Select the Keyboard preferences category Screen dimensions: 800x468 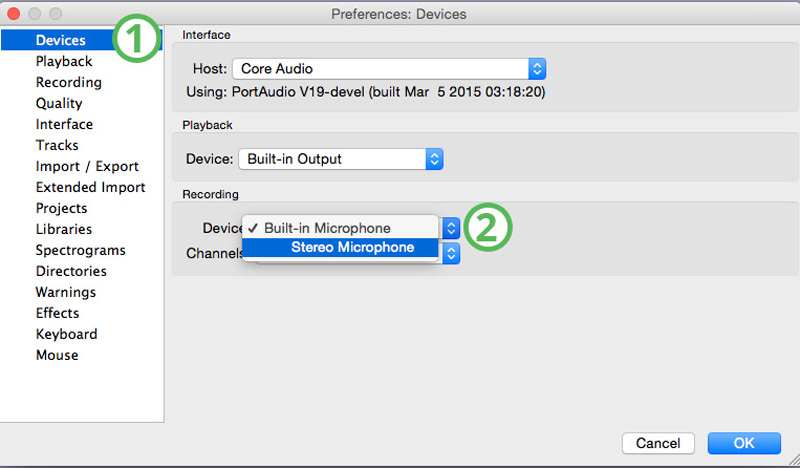coord(66,334)
